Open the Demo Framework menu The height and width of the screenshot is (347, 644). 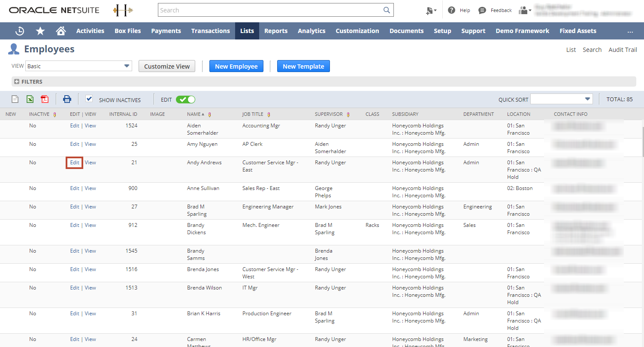[x=523, y=31]
